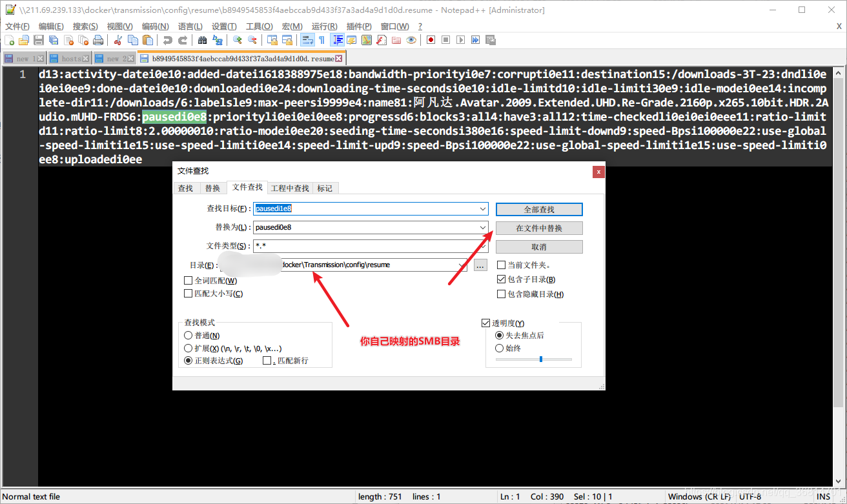The height and width of the screenshot is (504, 847).
Task: Click the Save All toolbar icon
Action: coord(54,40)
